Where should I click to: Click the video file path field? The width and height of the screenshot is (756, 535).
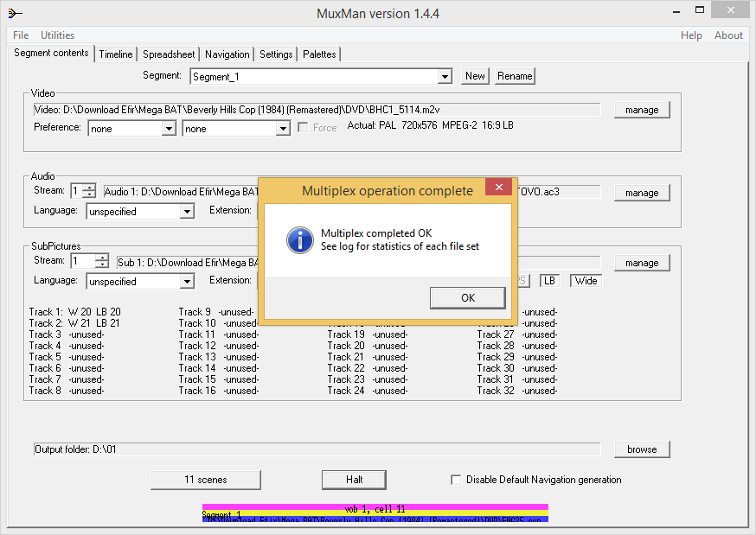(x=317, y=110)
